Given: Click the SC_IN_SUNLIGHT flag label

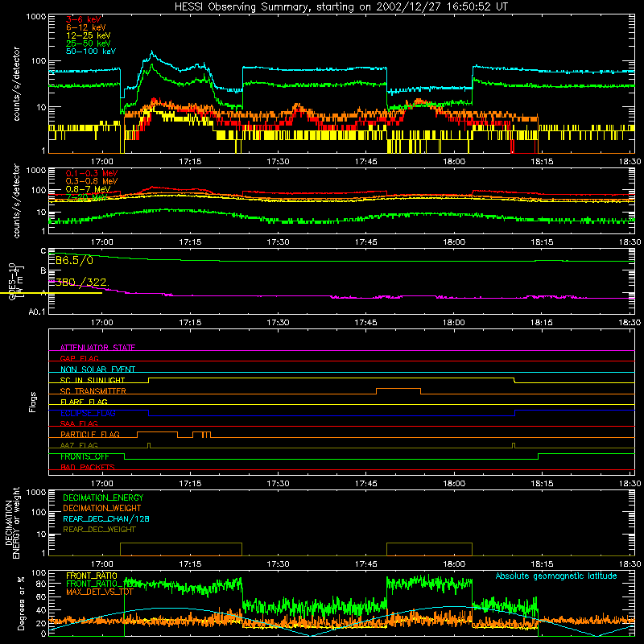Looking at the screenshot, I should tap(93, 380).
